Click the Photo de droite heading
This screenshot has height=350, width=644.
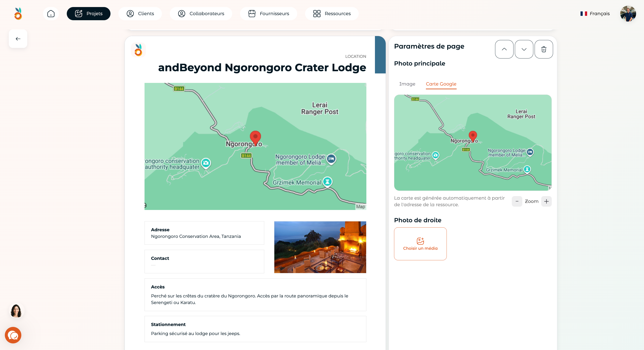coord(418,220)
